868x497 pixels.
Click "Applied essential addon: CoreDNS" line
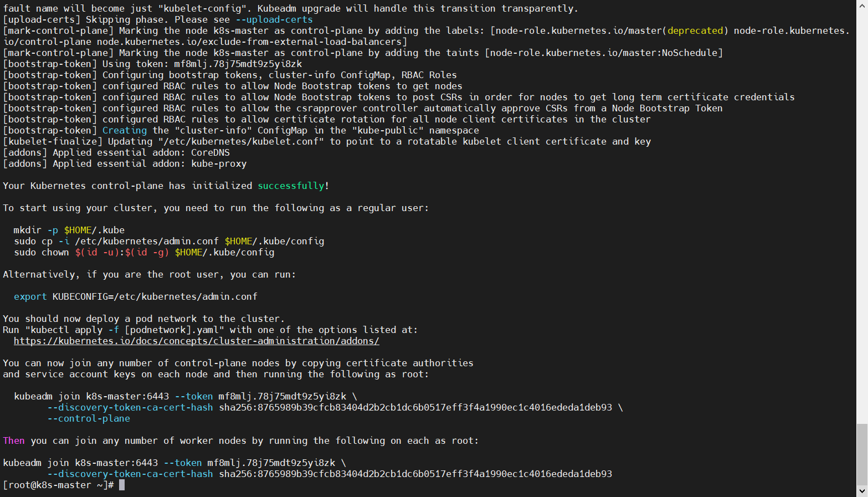tap(116, 152)
